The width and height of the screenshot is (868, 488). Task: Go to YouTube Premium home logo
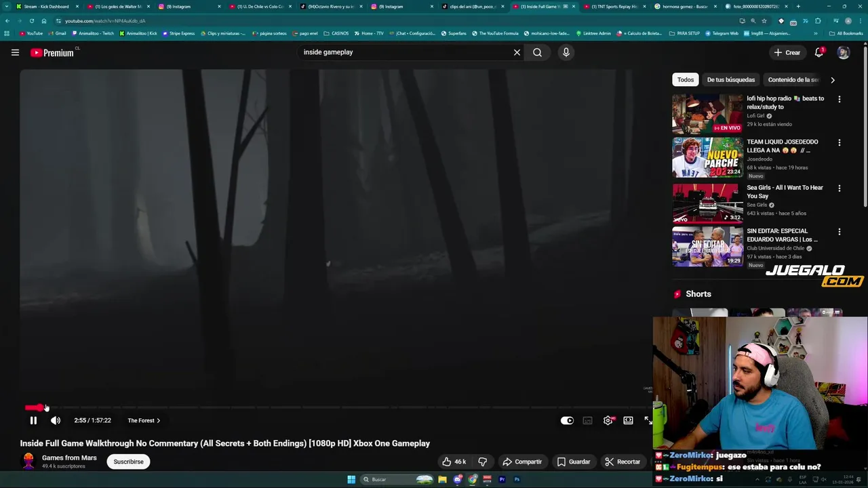click(52, 52)
